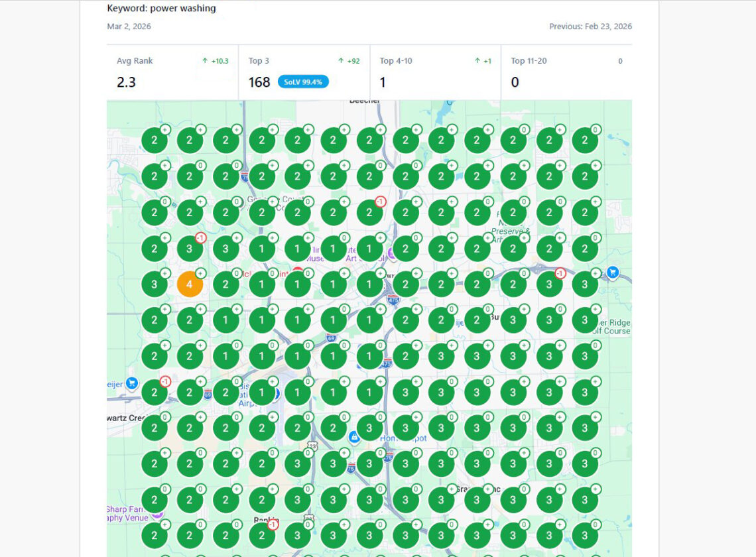Click the red -1 badge next to orange marker's row above
This screenshot has height=557, width=756.
[200, 238]
